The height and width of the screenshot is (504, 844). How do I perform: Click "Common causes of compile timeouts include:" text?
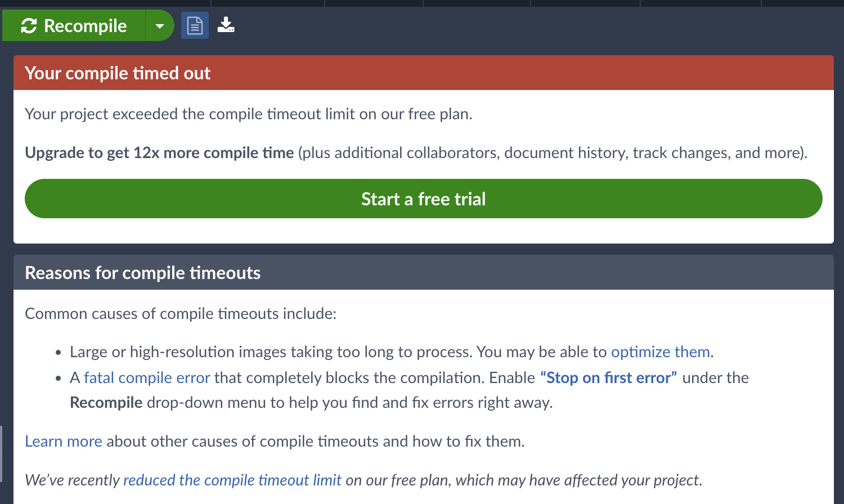point(181,314)
